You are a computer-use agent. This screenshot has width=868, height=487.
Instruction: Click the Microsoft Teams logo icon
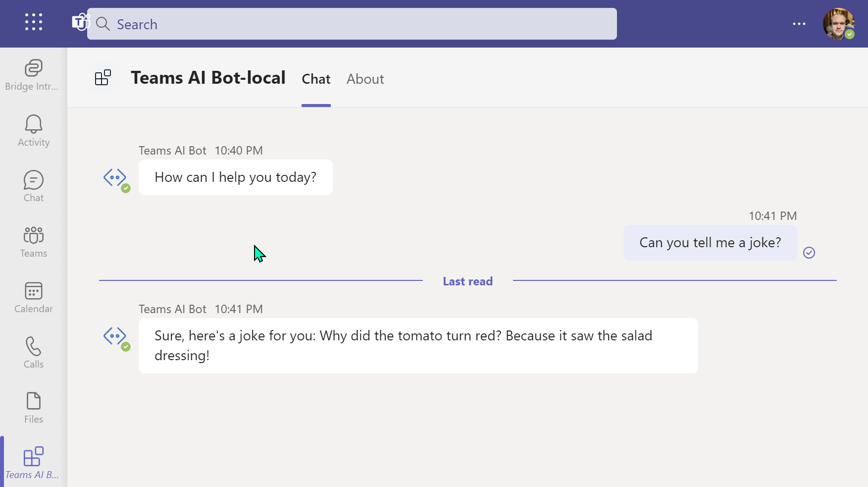pos(79,22)
